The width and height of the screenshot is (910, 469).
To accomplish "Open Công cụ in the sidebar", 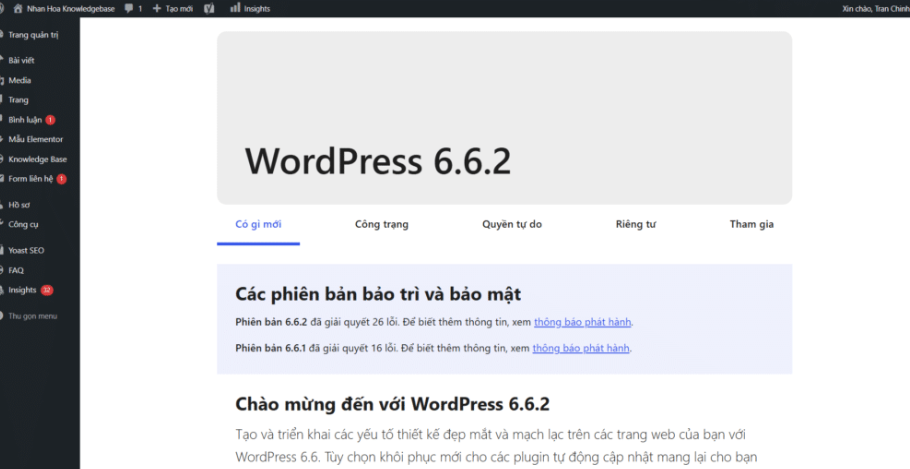I will [x=23, y=225].
